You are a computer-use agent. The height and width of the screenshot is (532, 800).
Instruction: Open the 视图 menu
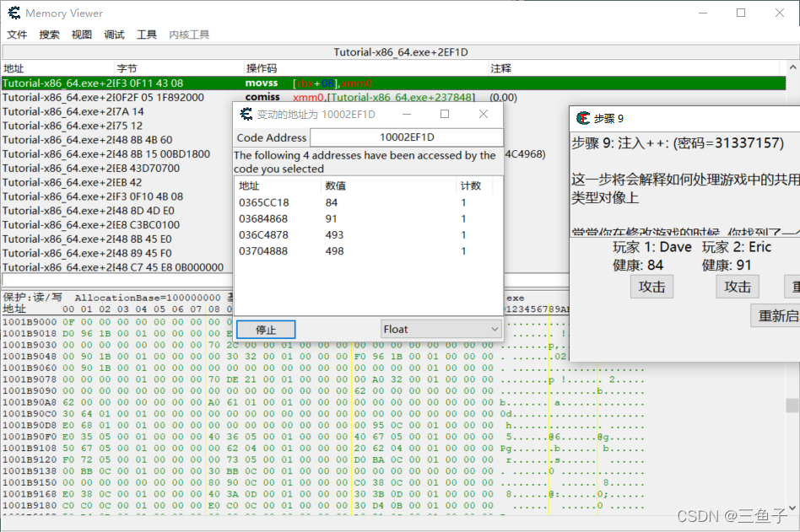pos(82,34)
